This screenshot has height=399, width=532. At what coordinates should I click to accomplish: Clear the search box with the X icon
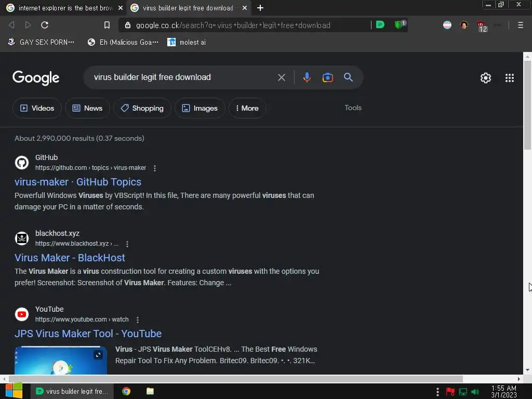click(281, 77)
